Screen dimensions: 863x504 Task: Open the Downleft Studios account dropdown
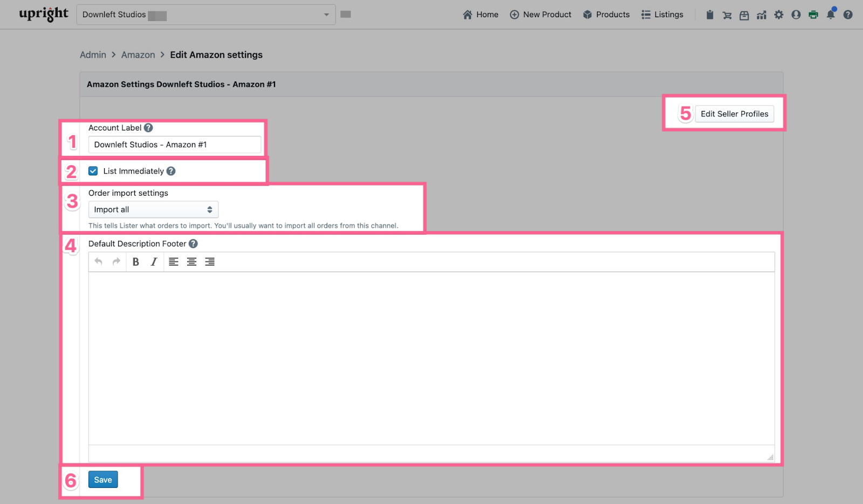[206, 15]
